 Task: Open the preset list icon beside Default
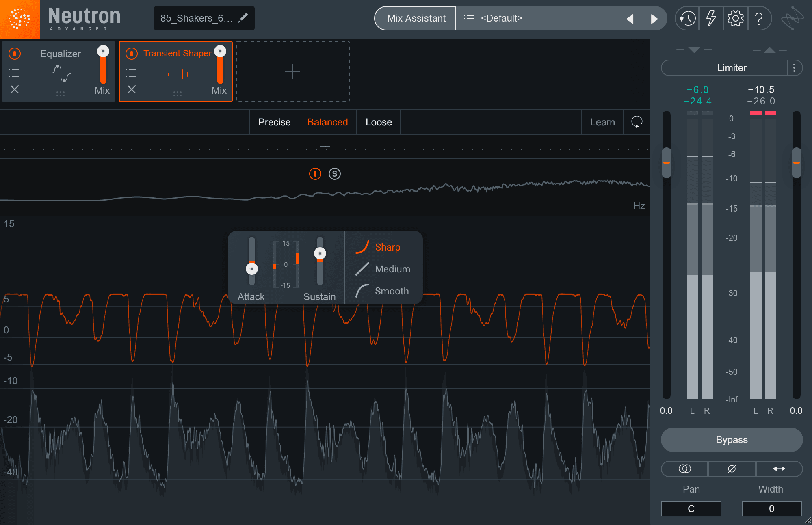click(x=469, y=18)
